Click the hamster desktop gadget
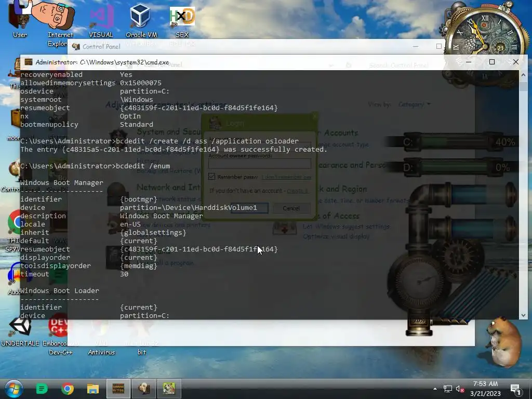 tap(504, 342)
